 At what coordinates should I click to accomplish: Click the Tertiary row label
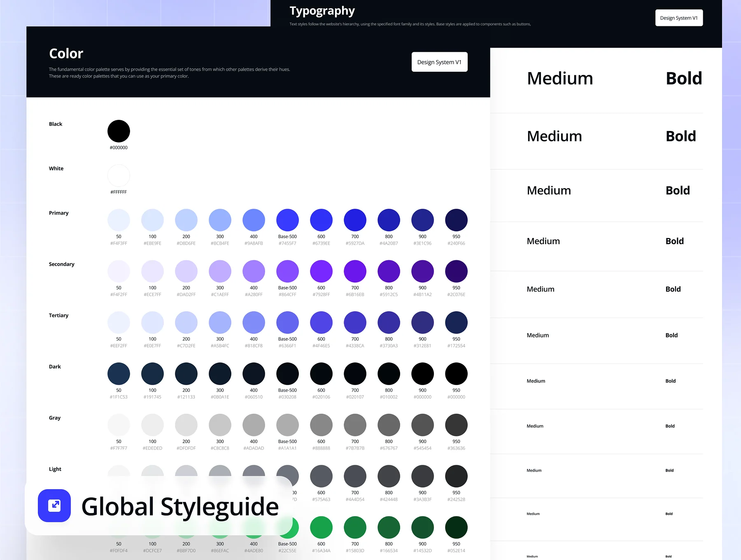click(58, 315)
